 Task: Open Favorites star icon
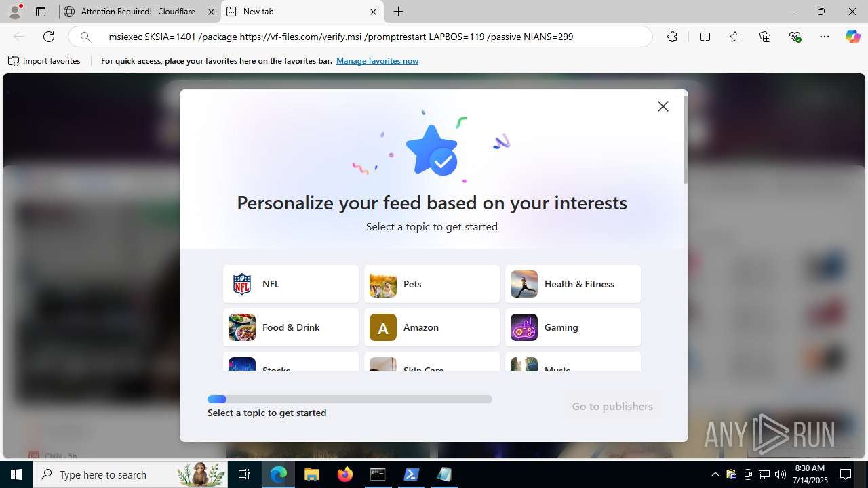pos(735,37)
